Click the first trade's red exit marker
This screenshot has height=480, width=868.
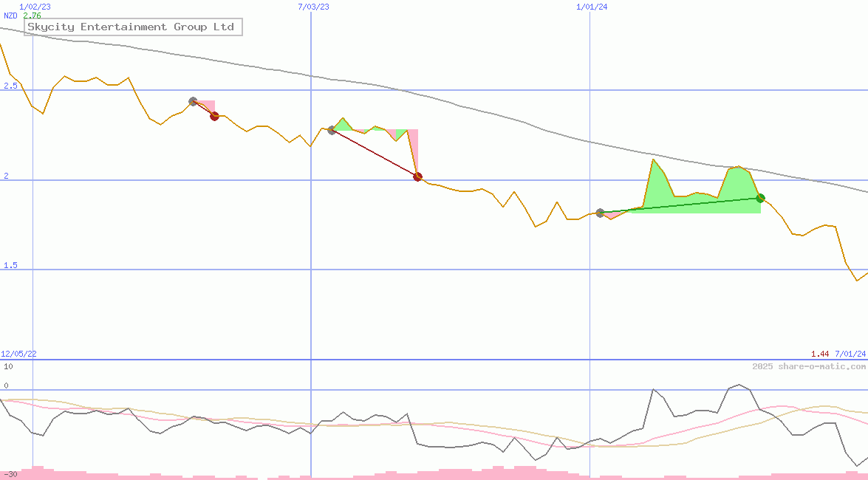coord(214,116)
